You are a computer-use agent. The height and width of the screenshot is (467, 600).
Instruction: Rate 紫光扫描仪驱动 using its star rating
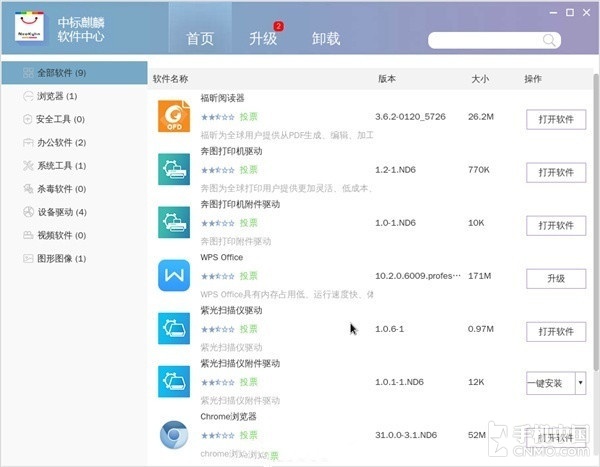[x=218, y=330]
